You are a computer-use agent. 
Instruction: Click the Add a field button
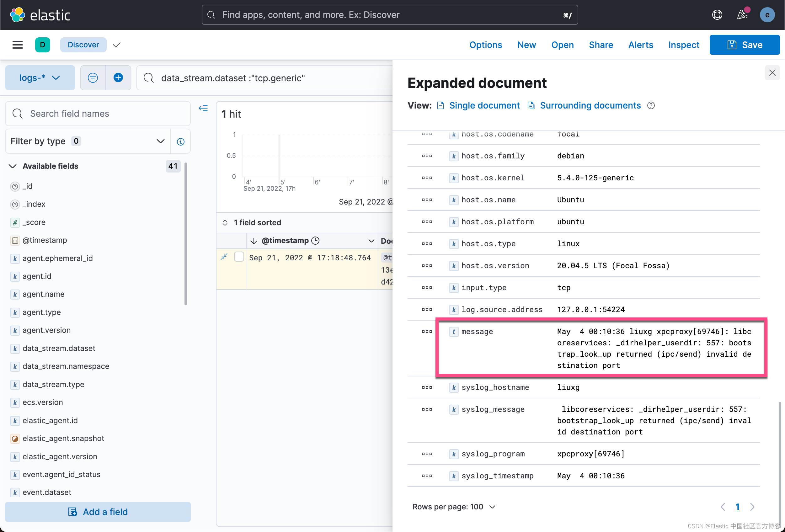(x=98, y=512)
